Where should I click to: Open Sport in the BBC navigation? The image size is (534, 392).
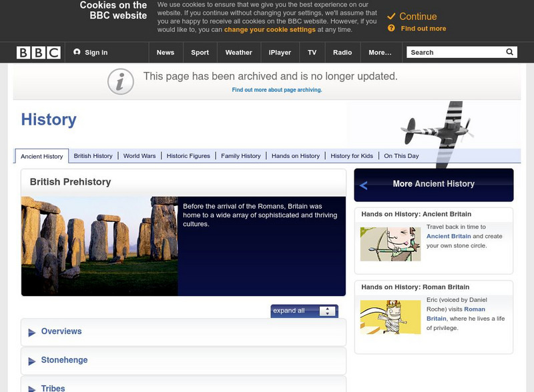click(x=200, y=53)
